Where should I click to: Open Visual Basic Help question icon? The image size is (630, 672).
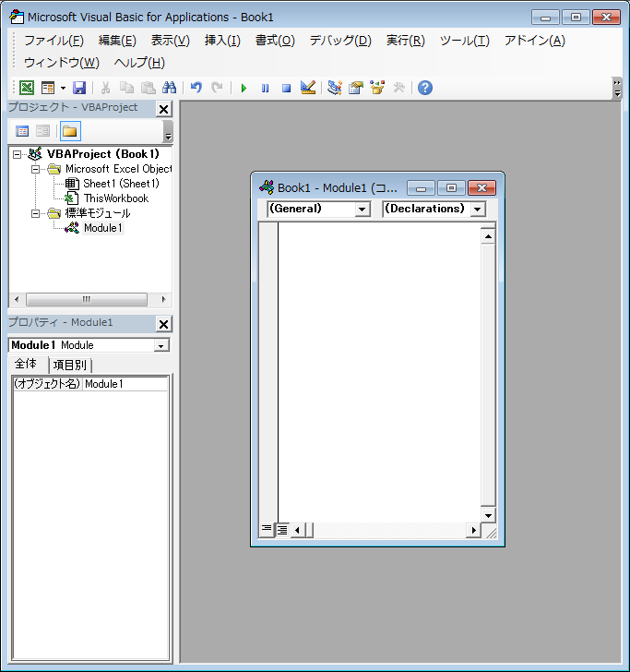point(425,88)
